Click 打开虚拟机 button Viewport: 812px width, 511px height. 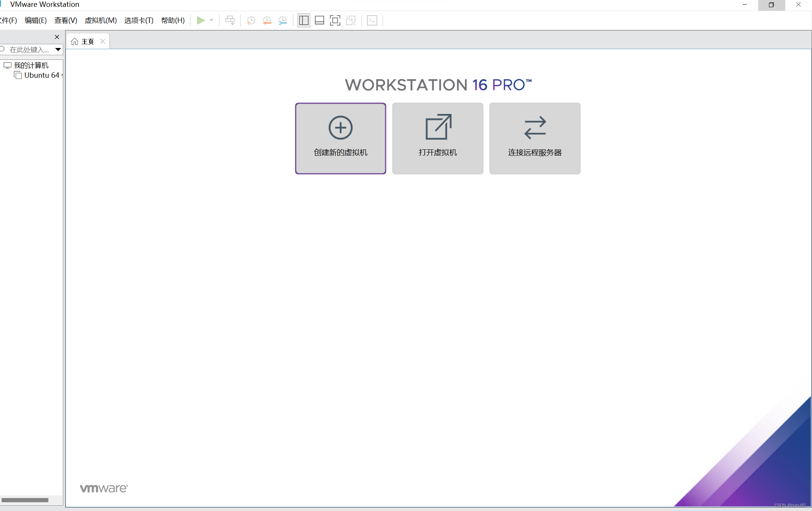click(x=437, y=138)
